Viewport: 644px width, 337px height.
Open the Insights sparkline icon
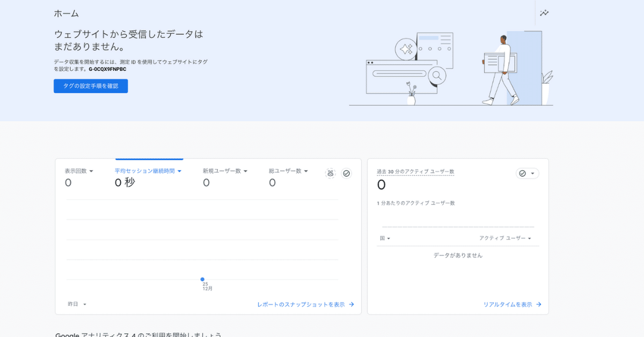(544, 13)
